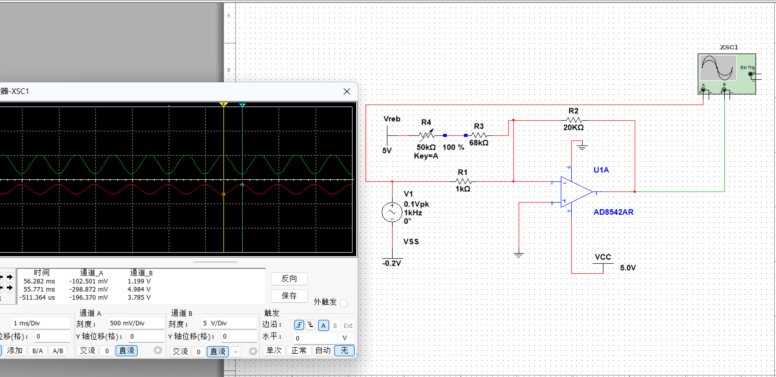Open channel A 500 mV/Div scale field

pos(136,324)
